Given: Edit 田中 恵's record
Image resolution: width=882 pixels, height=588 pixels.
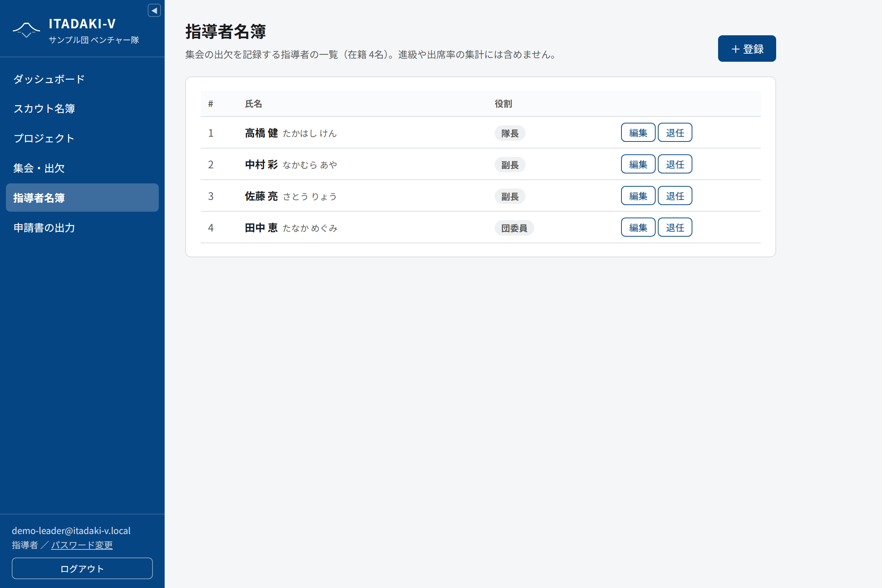Looking at the screenshot, I should pyautogui.click(x=638, y=227).
